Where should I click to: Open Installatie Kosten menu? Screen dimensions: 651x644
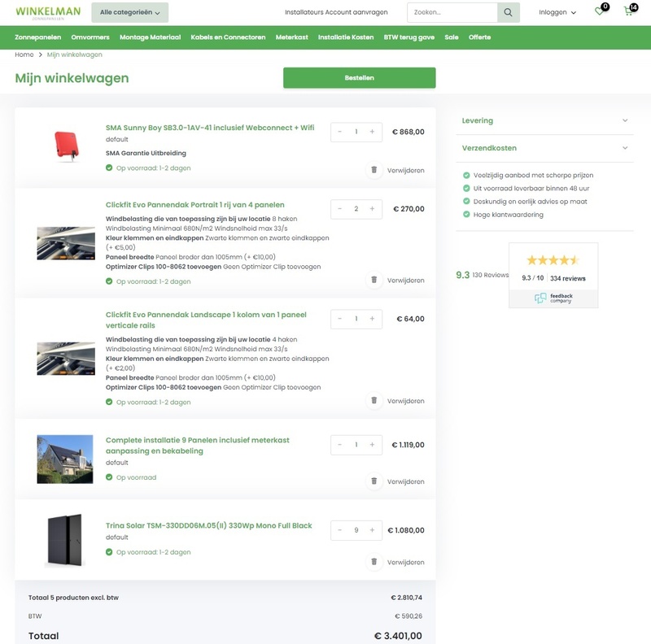(346, 37)
